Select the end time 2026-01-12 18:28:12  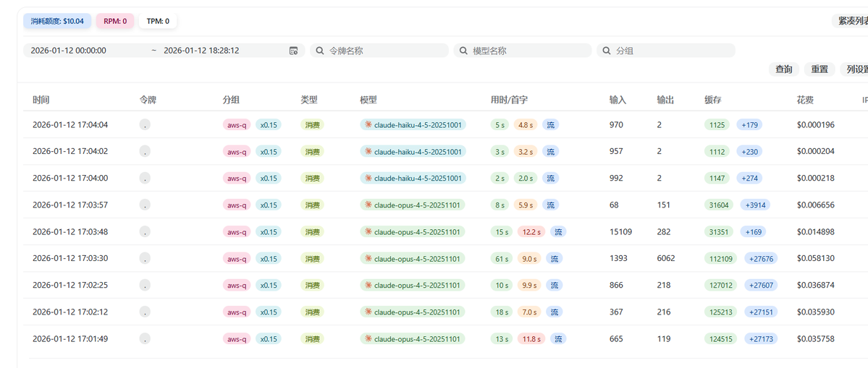(201, 51)
